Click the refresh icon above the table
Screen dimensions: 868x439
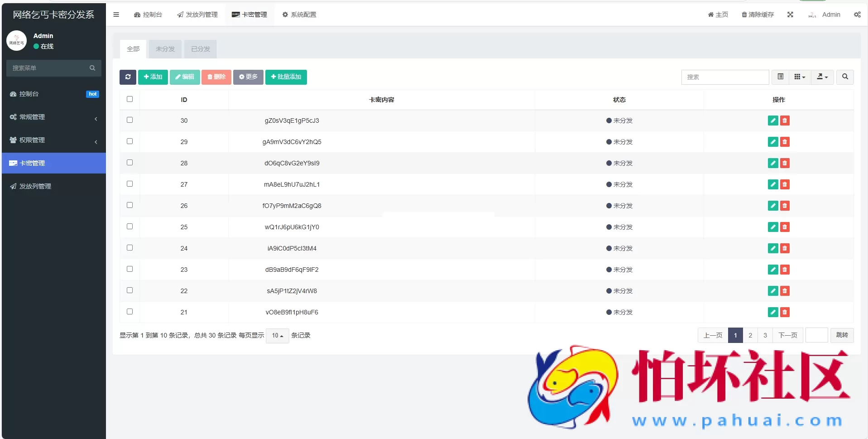[127, 77]
